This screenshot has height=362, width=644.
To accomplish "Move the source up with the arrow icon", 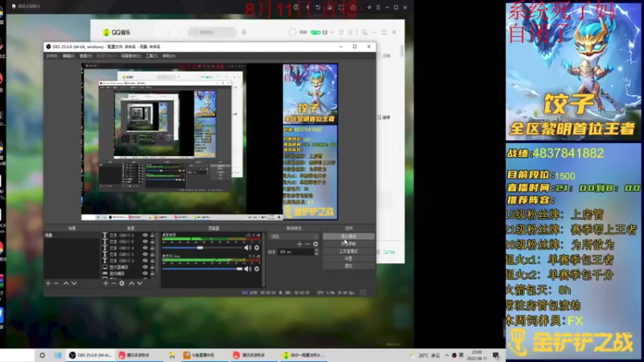I will (131, 283).
